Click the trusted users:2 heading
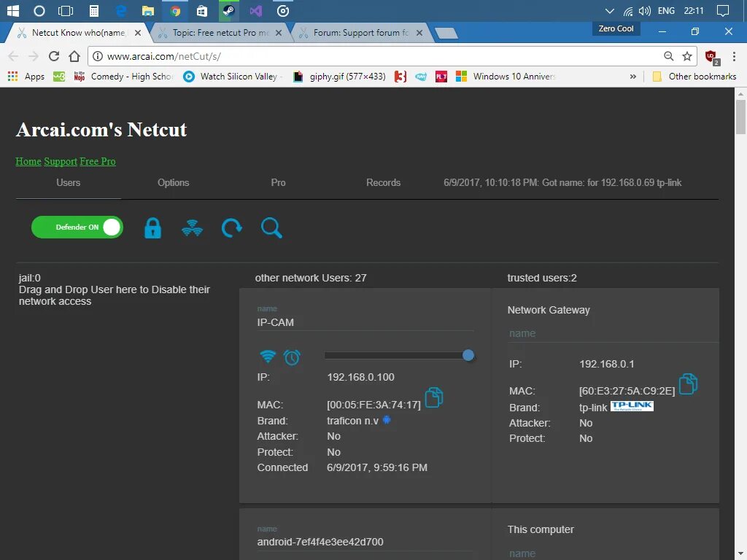This screenshot has height=560, width=747. pyautogui.click(x=542, y=278)
